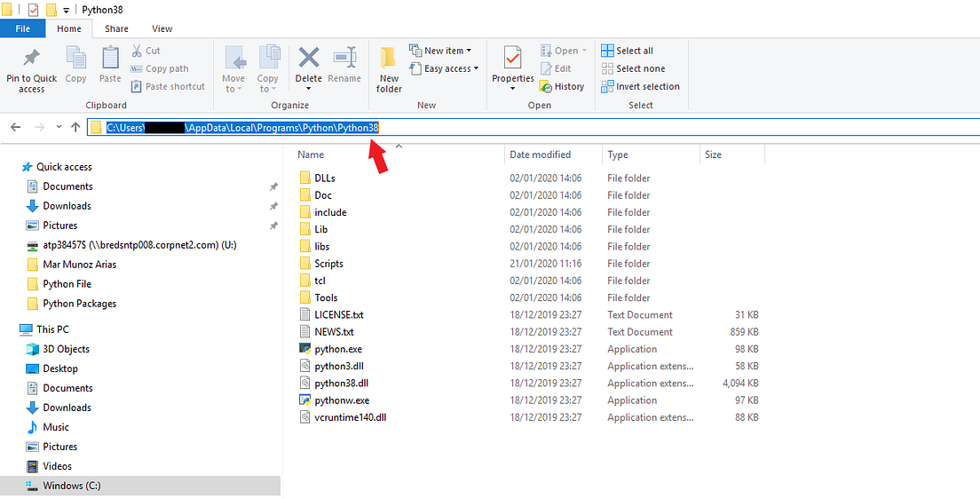
Task: Open the Open dropdown in ribbon
Action: (x=563, y=51)
